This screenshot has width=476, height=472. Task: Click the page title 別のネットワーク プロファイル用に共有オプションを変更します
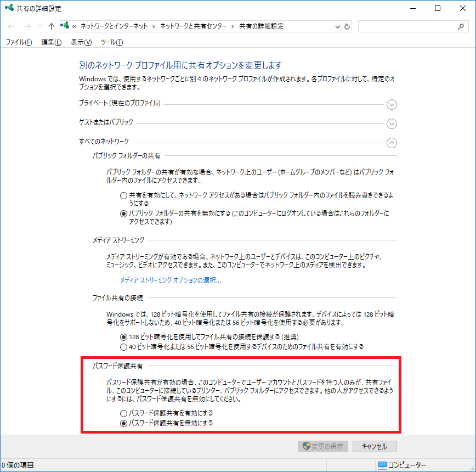(180, 65)
